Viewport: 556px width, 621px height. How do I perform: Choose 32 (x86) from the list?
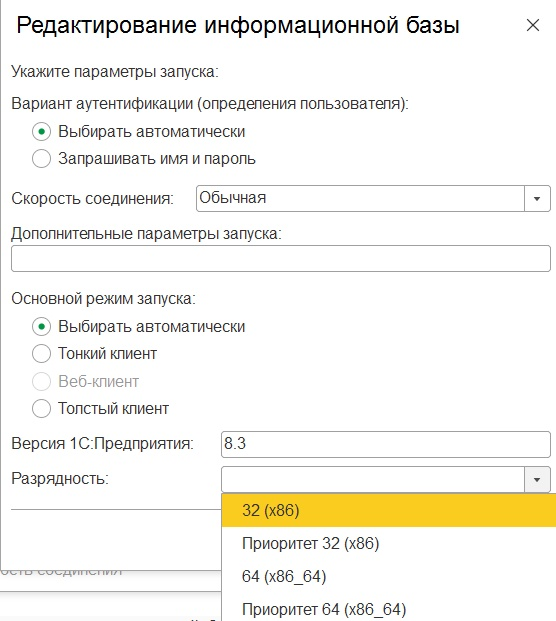tap(389, 510)
